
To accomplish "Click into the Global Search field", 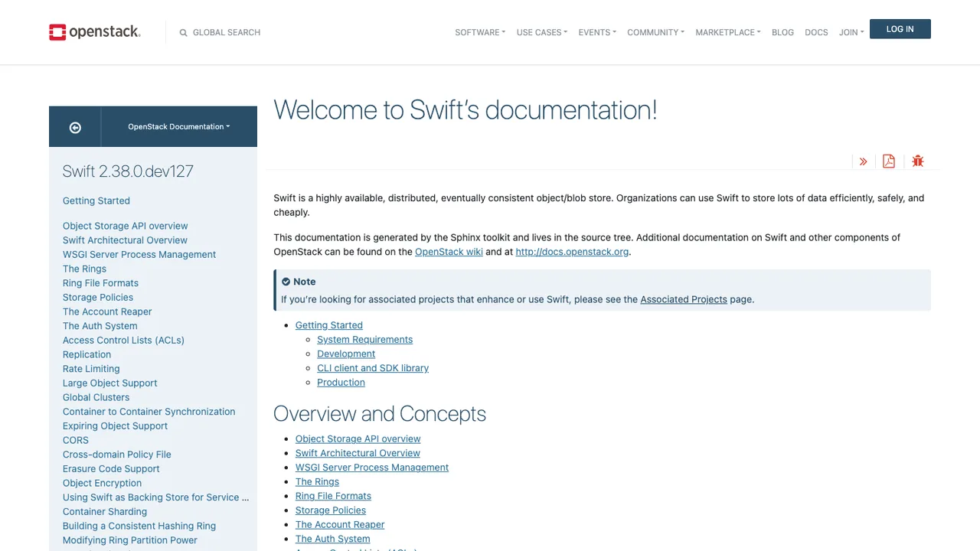I will pos(227,33).
